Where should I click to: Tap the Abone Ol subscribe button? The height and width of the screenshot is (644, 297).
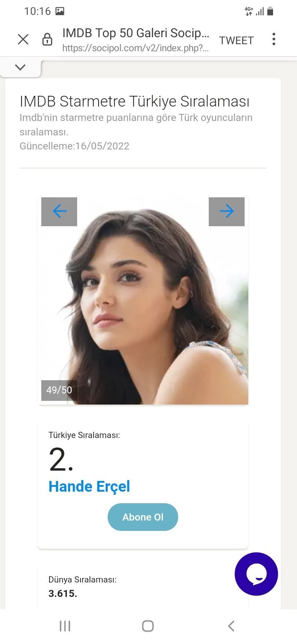click(x=143, y=517)
